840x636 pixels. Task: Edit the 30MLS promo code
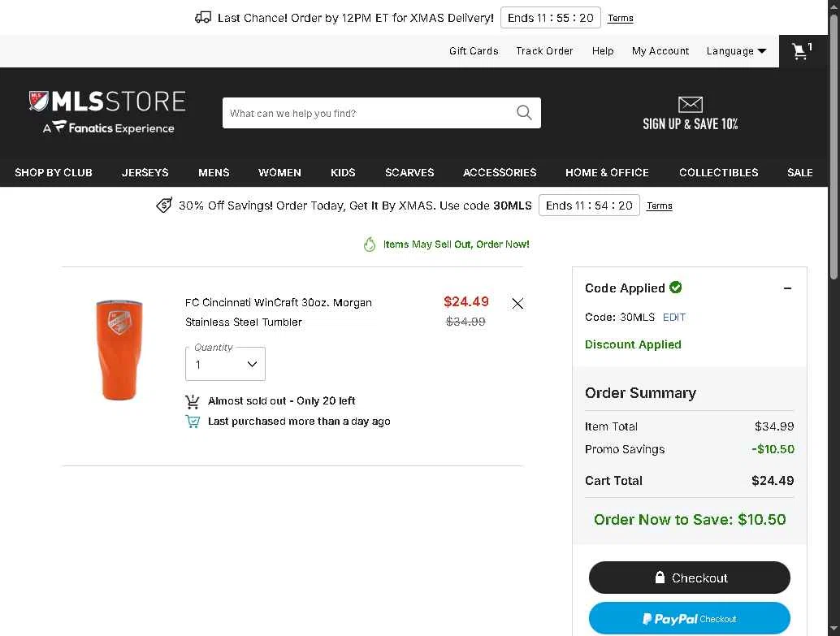[x=674, y=318]
